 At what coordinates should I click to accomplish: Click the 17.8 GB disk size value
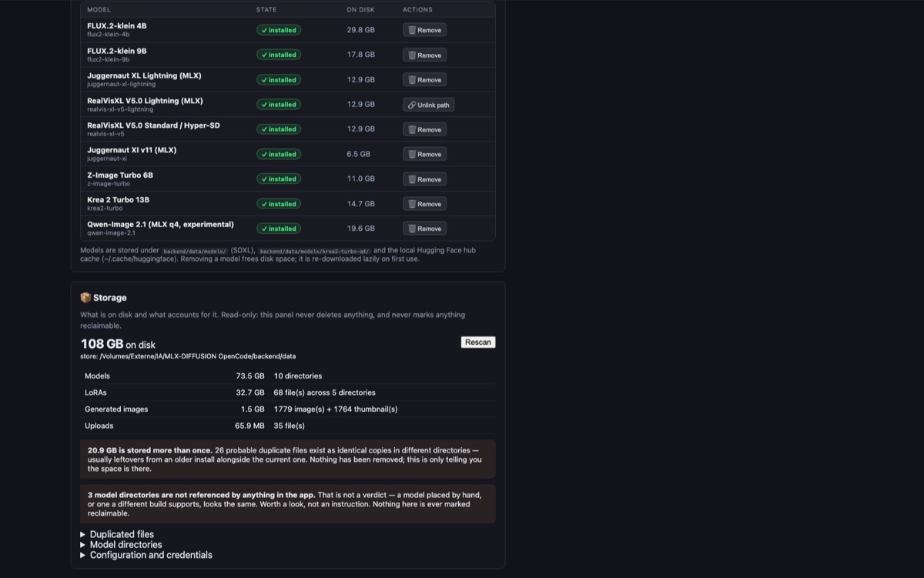click(x=360, y=55)
